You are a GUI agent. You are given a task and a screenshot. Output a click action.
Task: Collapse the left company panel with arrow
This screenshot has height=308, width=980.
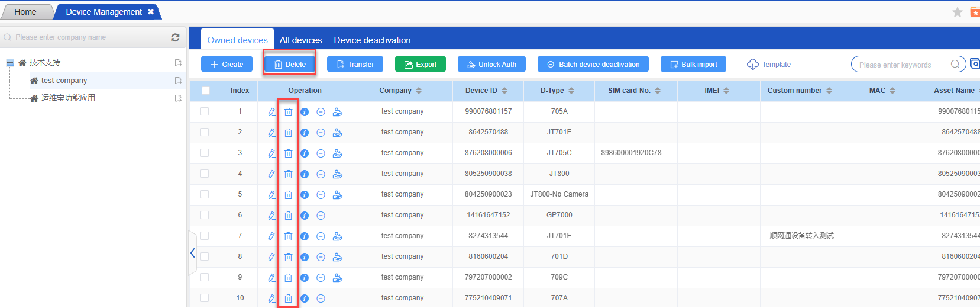tap(193, 253)
